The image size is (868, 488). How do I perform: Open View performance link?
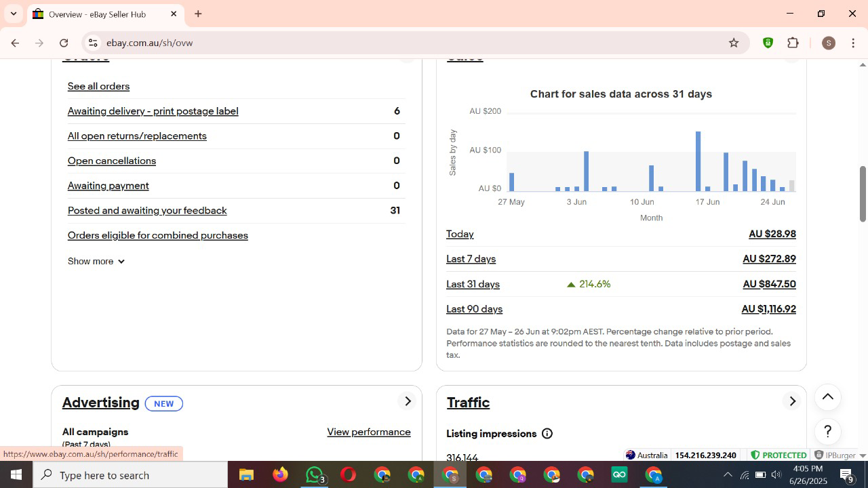[369, 432]
